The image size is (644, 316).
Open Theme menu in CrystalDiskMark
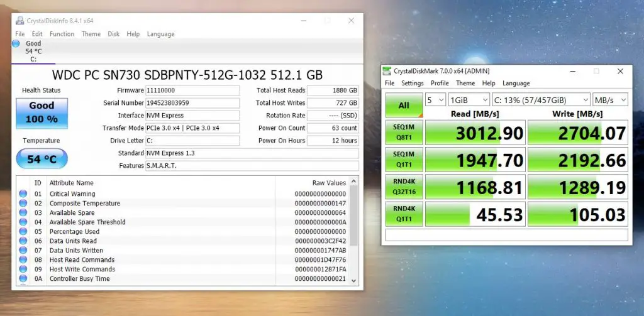click(x=465, y=84)
